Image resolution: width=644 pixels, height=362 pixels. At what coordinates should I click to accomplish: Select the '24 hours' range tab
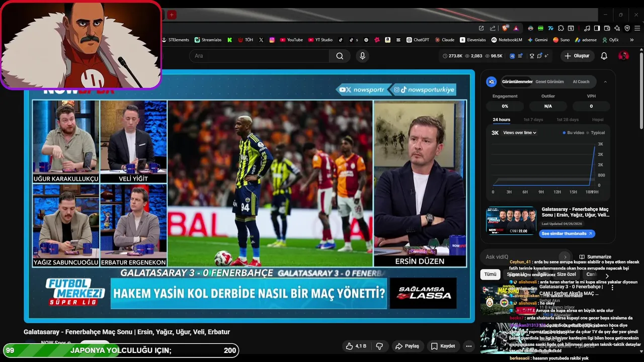pos(501,120)
